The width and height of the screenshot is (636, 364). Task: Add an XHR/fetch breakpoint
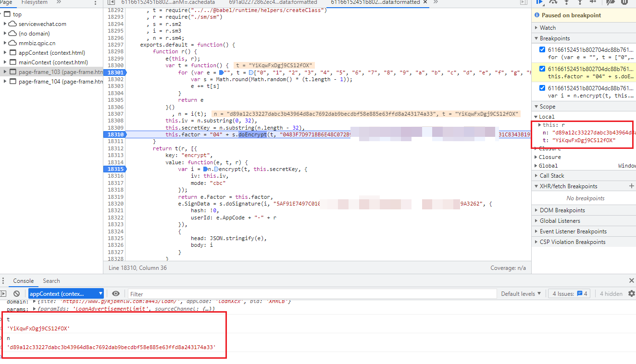[631, 186]
